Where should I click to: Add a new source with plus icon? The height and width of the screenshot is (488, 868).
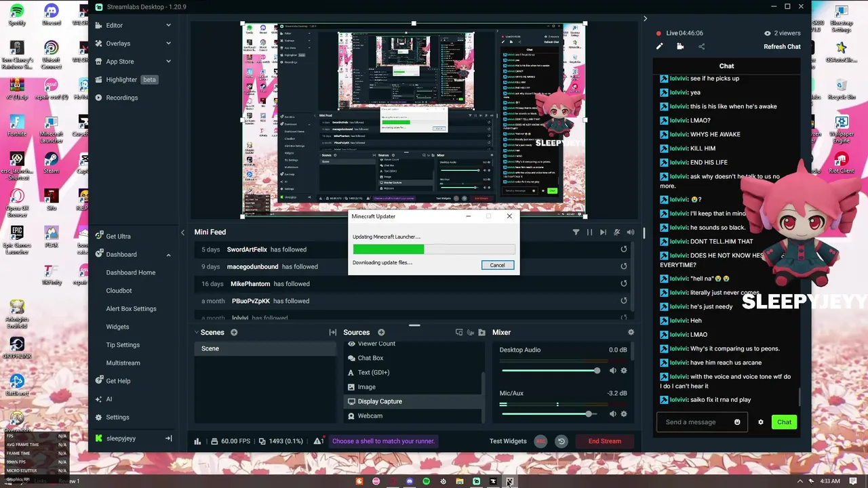381,332
